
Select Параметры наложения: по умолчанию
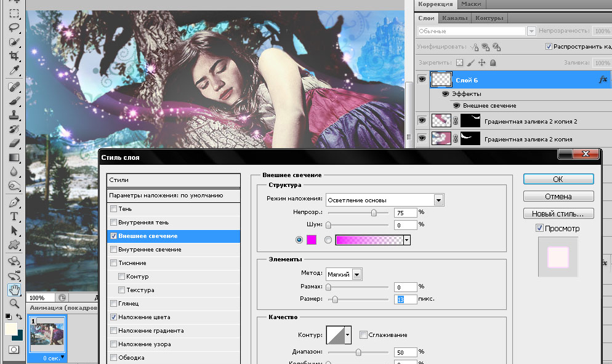coord(173,196)
